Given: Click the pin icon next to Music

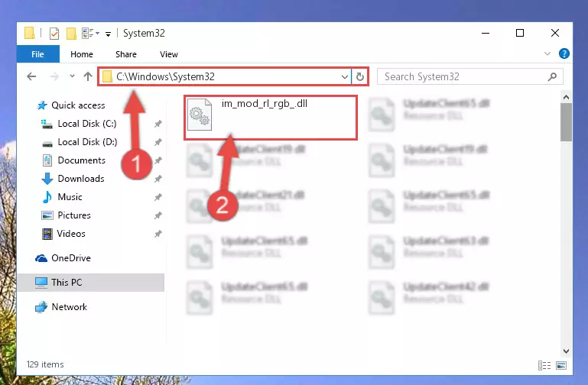Looking at the screenshot, I should pos(158,197).
